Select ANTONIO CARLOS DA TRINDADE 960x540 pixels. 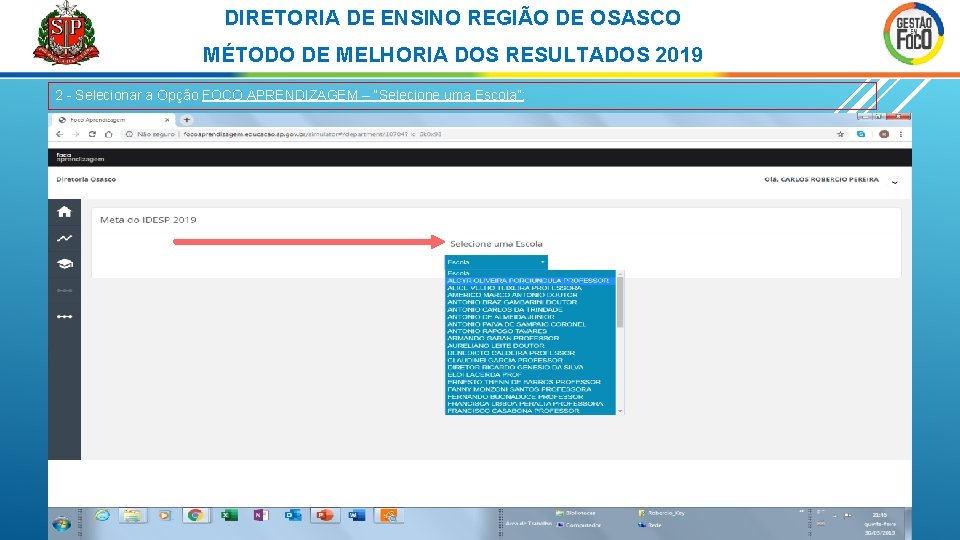530,310
